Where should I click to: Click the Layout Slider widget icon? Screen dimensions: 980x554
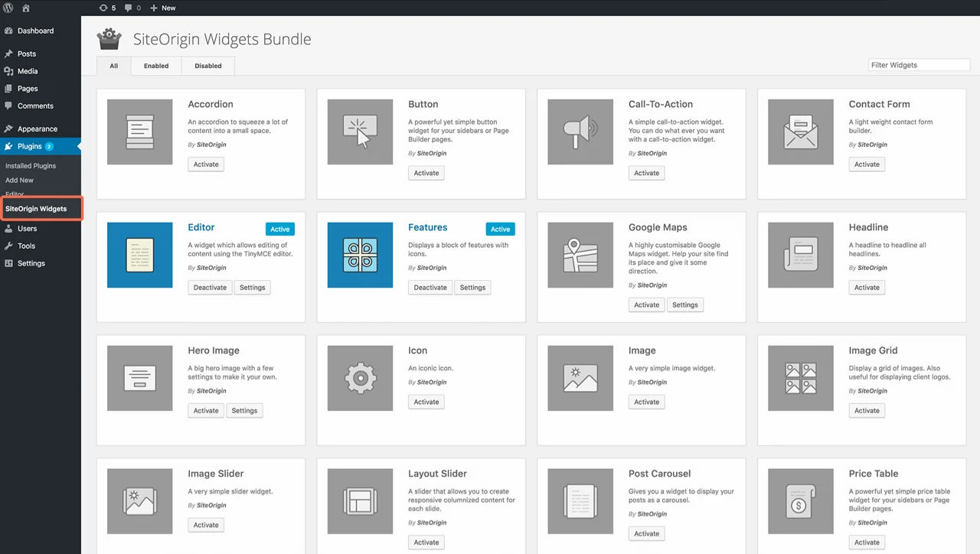[x=360, y=501]
